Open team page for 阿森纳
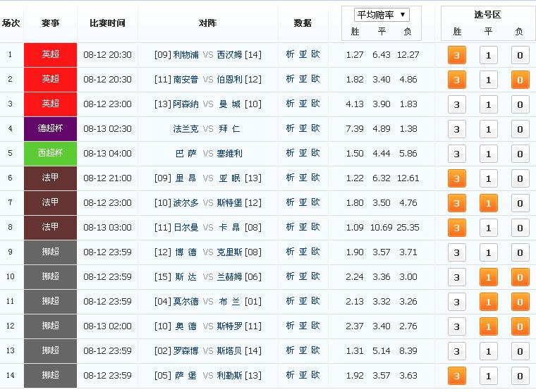Image resolution: width=536 pixels, height=392 pixels. click(x=185, y=104)
